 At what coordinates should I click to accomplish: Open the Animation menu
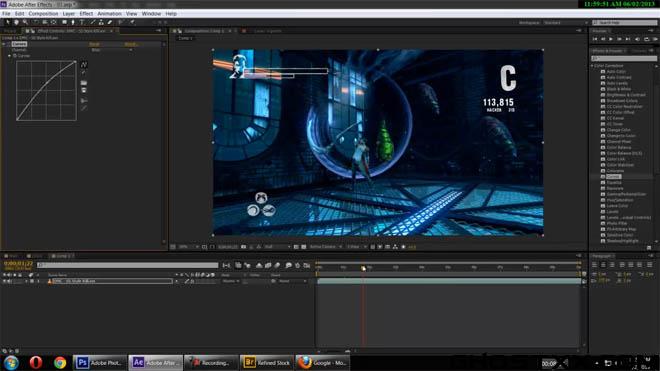point(109,13)
